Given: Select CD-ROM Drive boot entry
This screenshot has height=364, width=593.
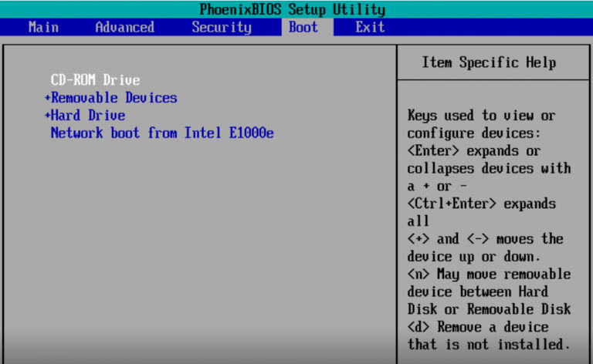Looking at the screenshot, I should click(x=95, y=80).
